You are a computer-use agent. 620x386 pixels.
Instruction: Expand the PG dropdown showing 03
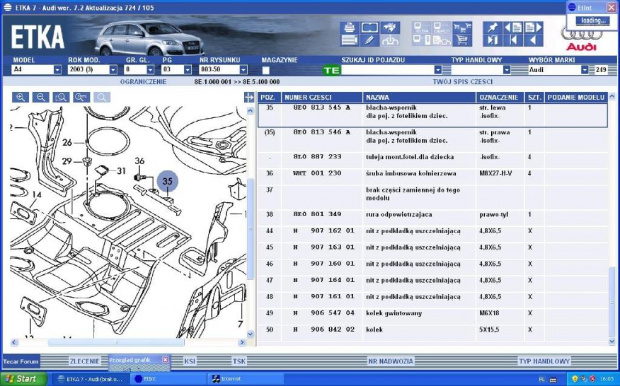click(187, 70)
